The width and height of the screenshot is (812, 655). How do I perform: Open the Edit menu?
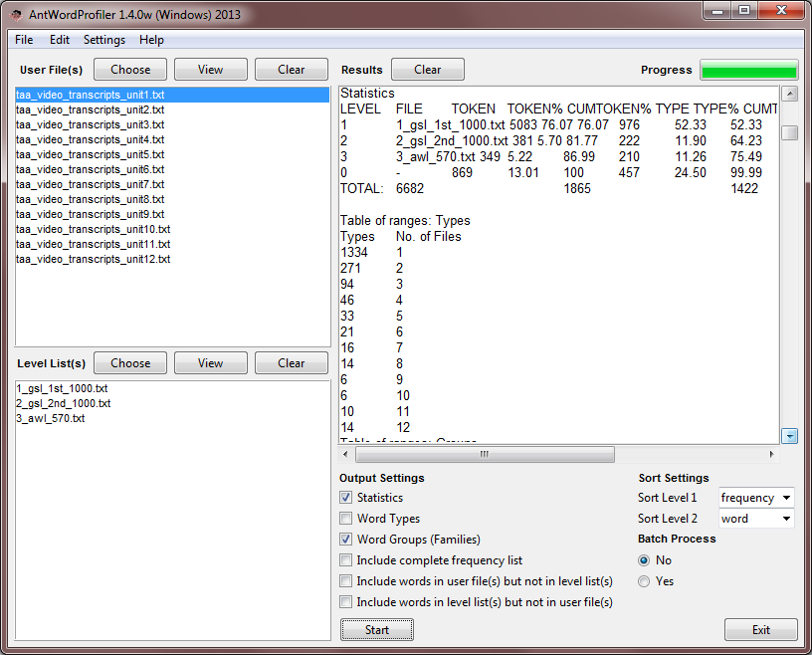click(x=60, y=40)
